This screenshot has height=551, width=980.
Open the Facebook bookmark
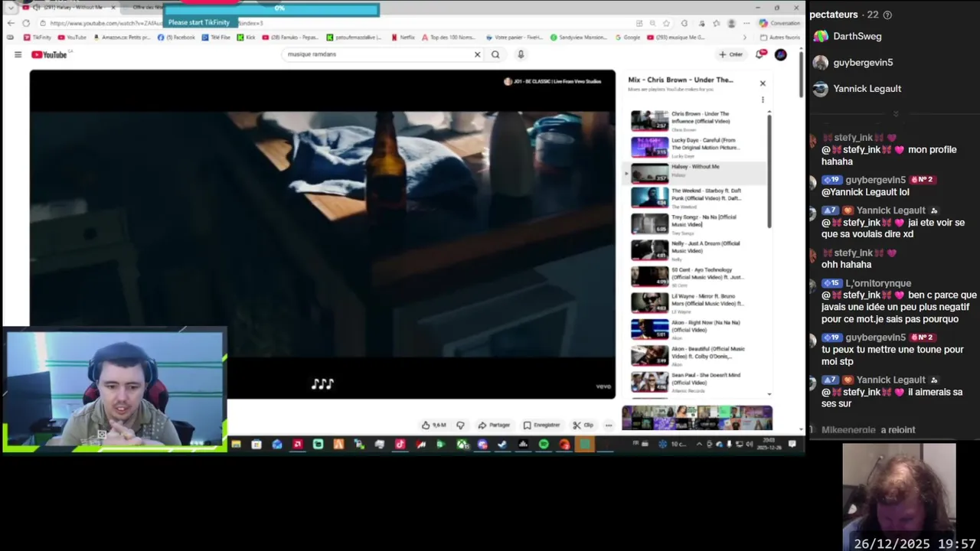click(x=176, y=37)
